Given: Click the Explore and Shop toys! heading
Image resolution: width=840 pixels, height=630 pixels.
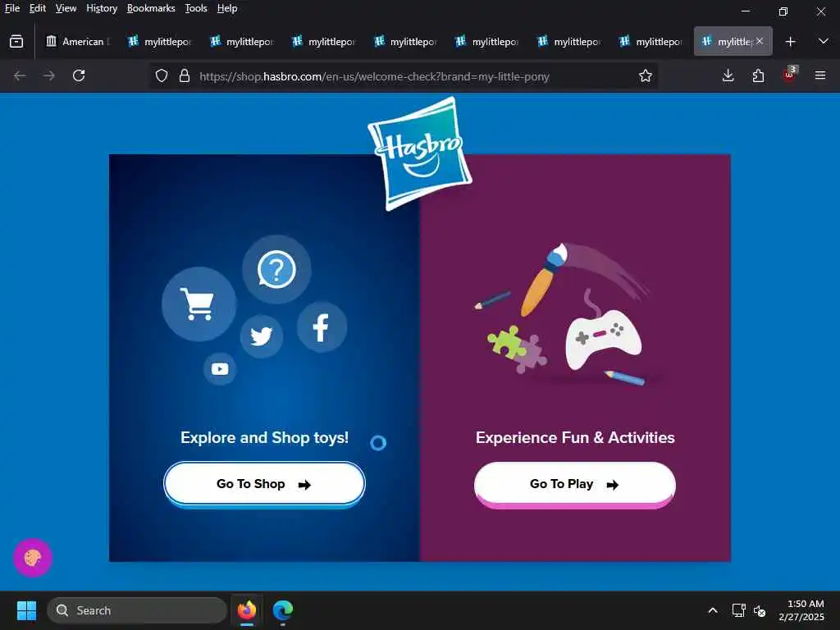Looking at the screenshot, I should click(265, 438).
